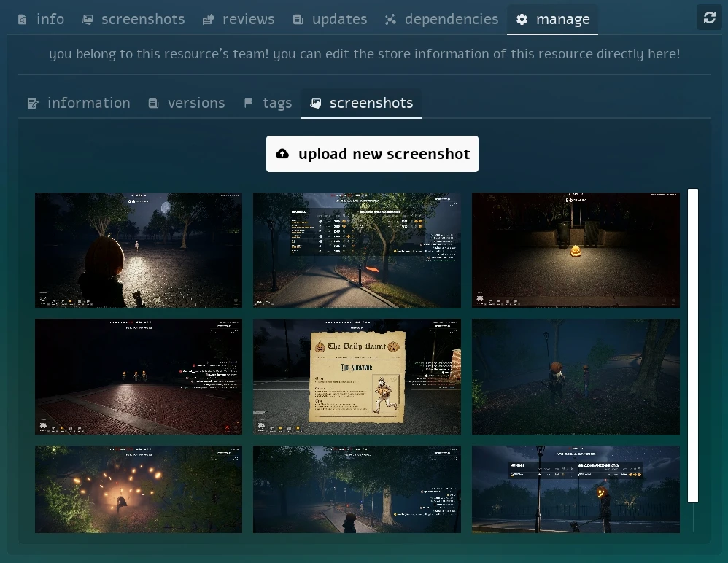The width and height of the screenshot is (728, 563).
Task: Switch to the top-level screenshots tab
Action: tap(133, 20)
